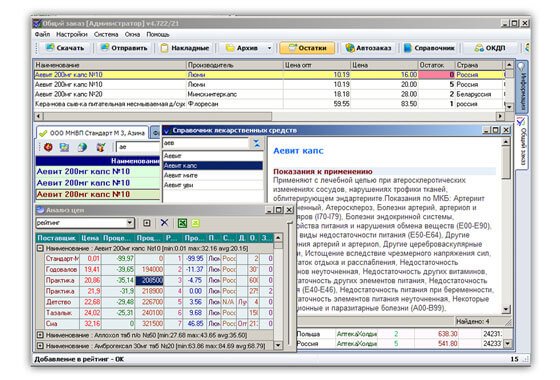Toggle the highlighted Остатки button
Screen dimensions: 560x380
point(308,48)
